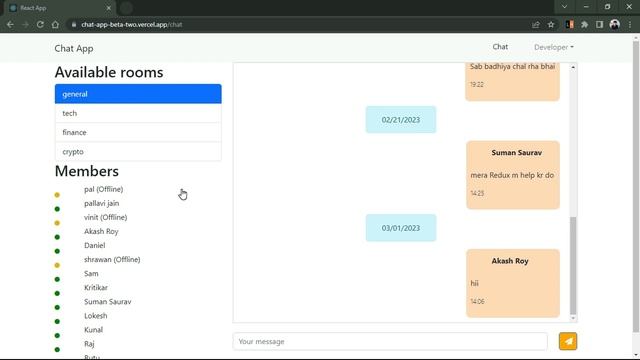The width and height of the screenshot is (640, 360).
Task: Open chat with shrawan (Offline)
Action: coord(112,260)
